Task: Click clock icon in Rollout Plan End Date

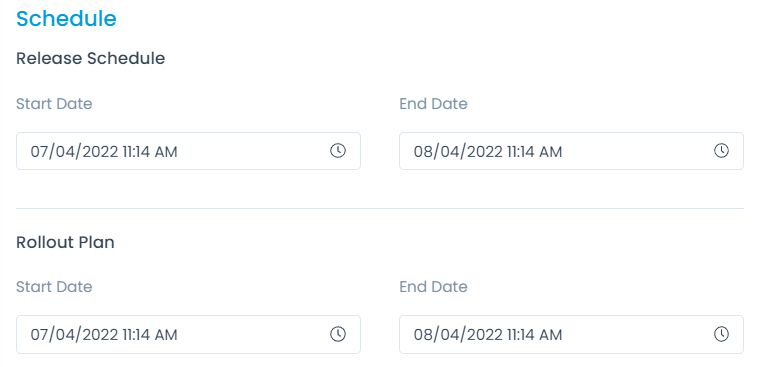Action: coord(721,334)
